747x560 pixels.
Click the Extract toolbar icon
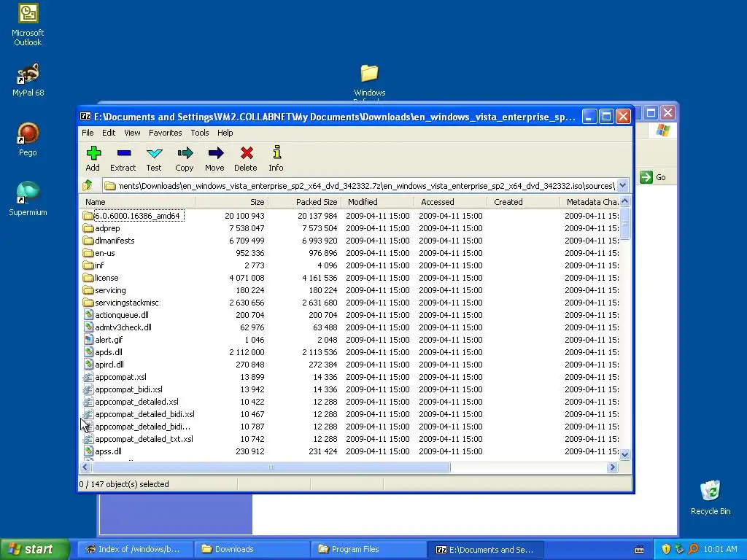point(123,153)
